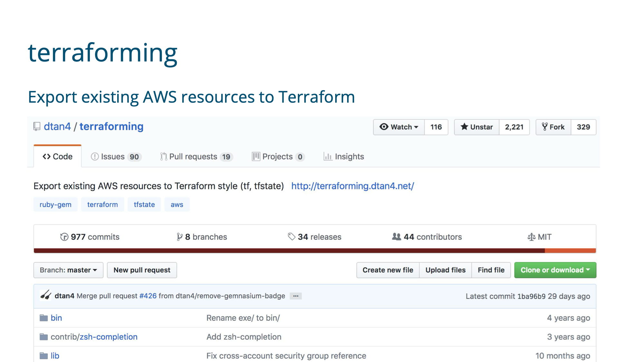Click the folder icon for contrib/zsh-completion
The image size is (644, 362).
44,337
